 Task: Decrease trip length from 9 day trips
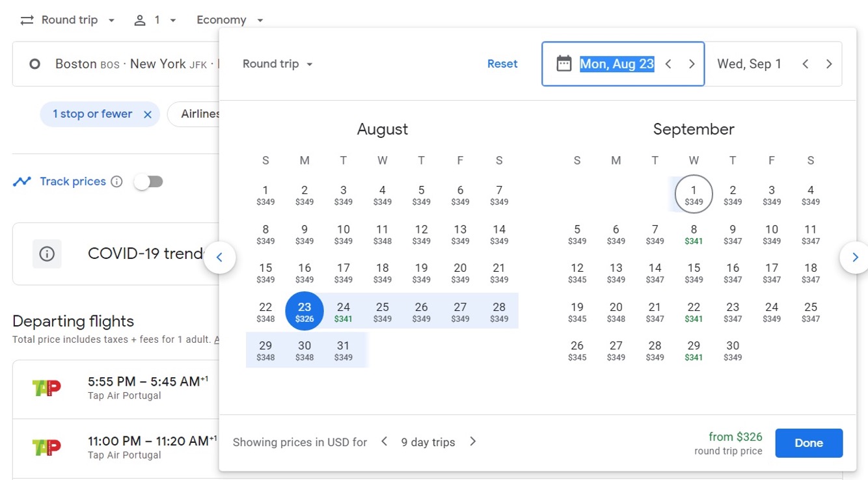[x=385, y=442]
